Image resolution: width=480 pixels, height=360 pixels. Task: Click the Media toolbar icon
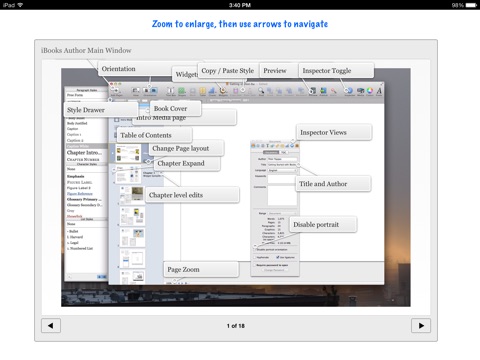click(x=360, y=90)
